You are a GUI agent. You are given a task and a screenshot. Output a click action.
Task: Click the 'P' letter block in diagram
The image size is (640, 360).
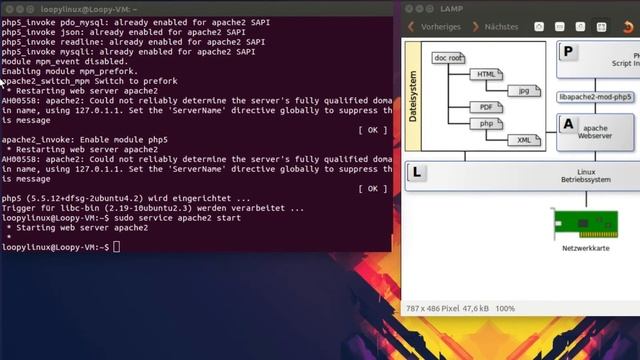pyautogui.click(x=568, y=52)
